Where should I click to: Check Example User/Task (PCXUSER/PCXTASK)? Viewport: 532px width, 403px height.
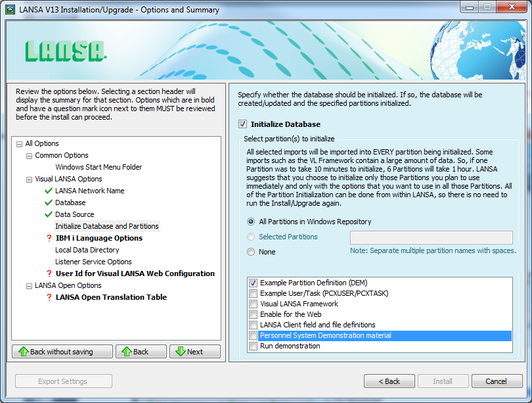click(x=253, y=293)
